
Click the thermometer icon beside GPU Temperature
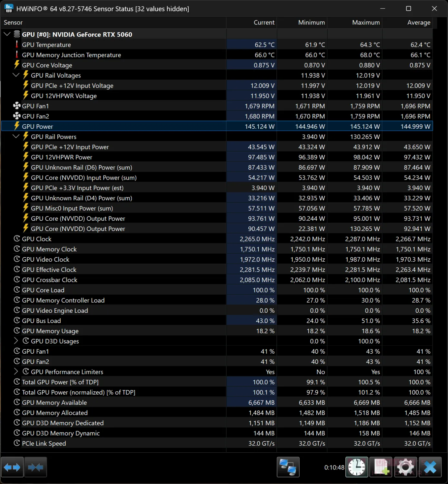click(17, 45)
